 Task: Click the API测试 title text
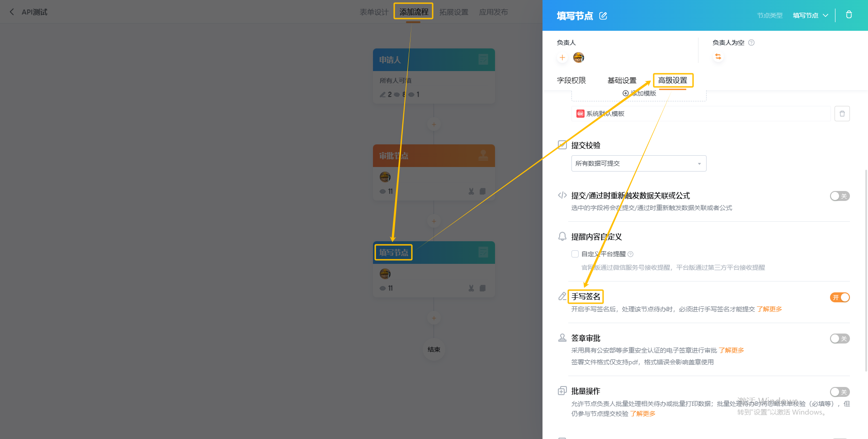tap(34, 12)
